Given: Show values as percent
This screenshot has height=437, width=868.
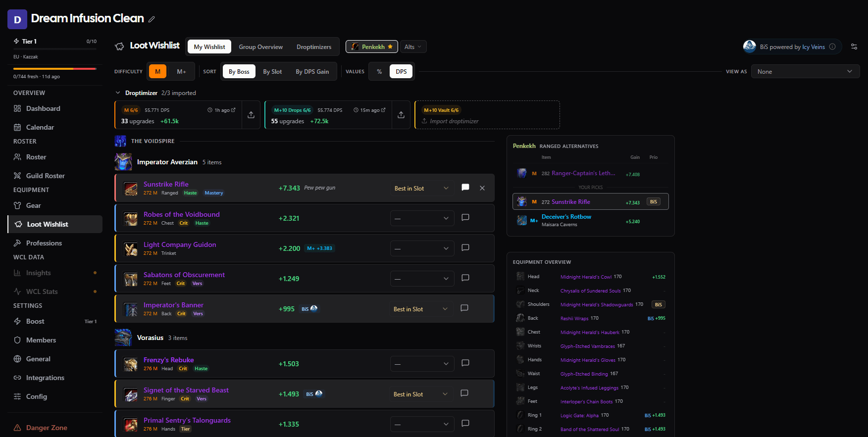Looking at the screenshot, I should pyautogui.click(x=379, y=71).
